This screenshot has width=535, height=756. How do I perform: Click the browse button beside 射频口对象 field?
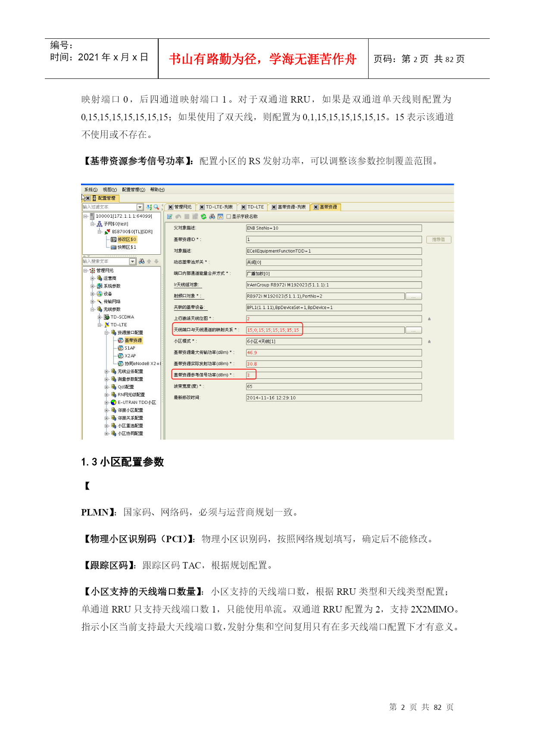pyautogui.click(x=413, y=297)
